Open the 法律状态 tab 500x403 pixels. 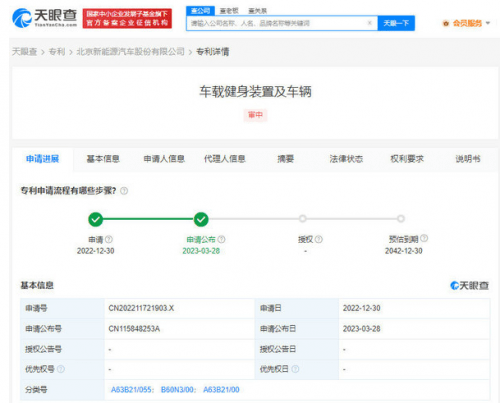(346, 159)
